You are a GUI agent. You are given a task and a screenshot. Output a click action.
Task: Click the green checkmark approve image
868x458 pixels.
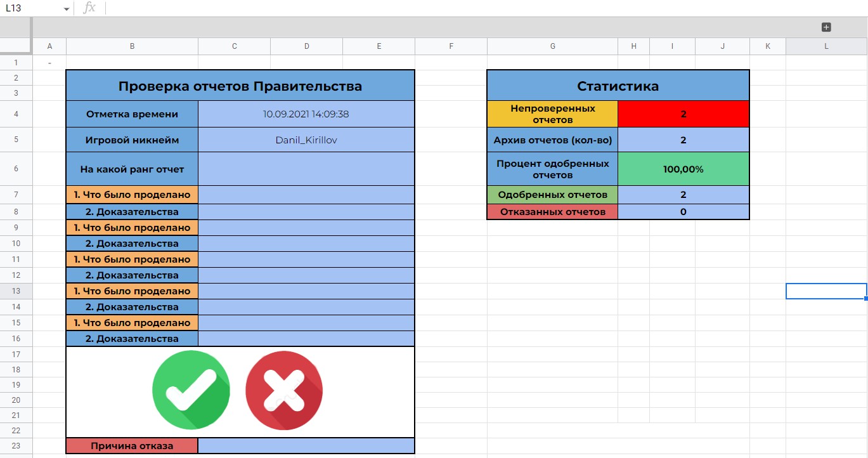[x=191, y=391]
